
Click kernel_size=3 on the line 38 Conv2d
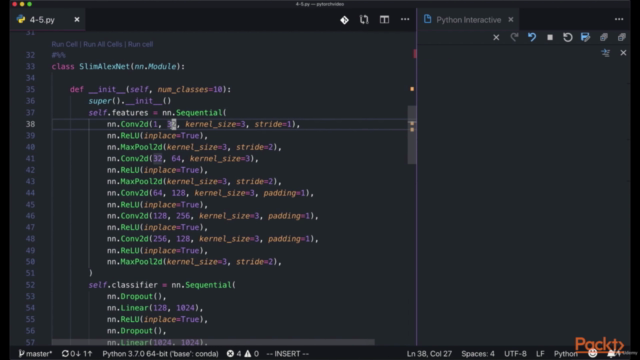(215, 124)
